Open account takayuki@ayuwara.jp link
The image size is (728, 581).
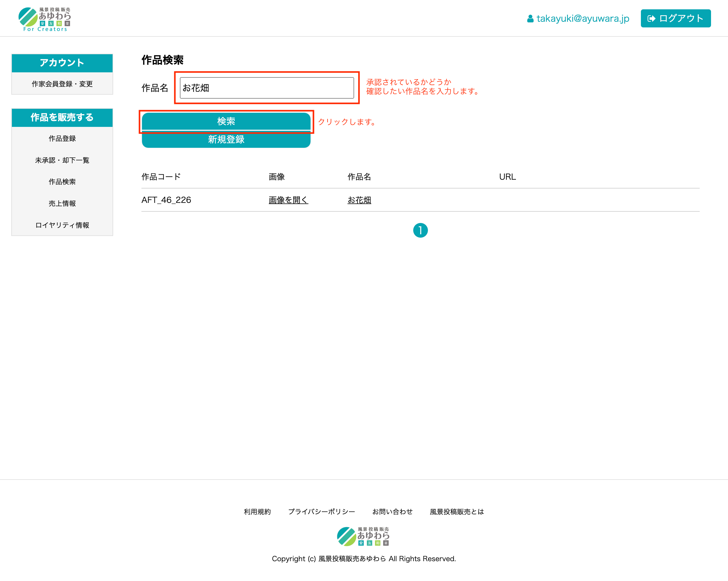(583, 18)
